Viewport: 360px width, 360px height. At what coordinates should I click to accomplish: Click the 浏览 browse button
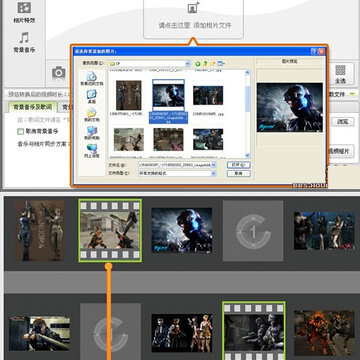[x=342, y=122]
